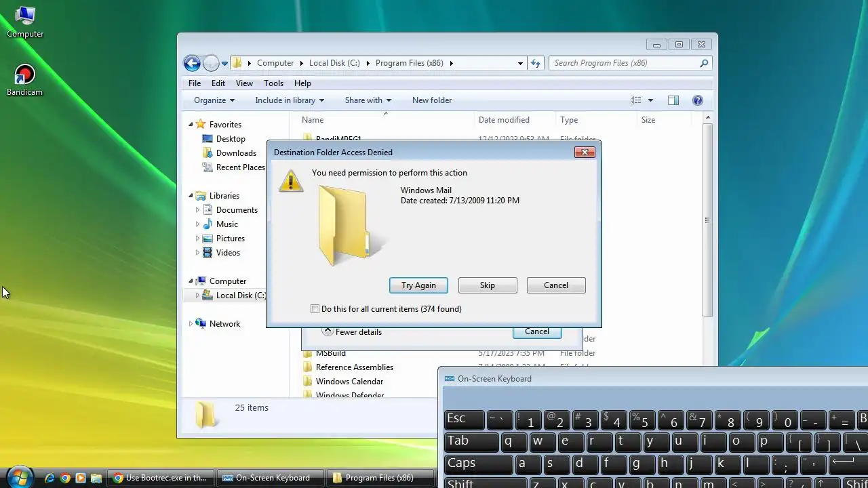Image resolution: width=868 pixels, height=488 pixels.
Task: Click the Explorer vertical scrollbar
Action: coord(707,220)
